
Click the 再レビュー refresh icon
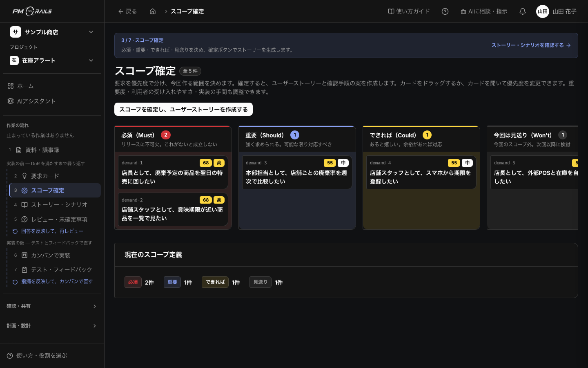[15, 231]
